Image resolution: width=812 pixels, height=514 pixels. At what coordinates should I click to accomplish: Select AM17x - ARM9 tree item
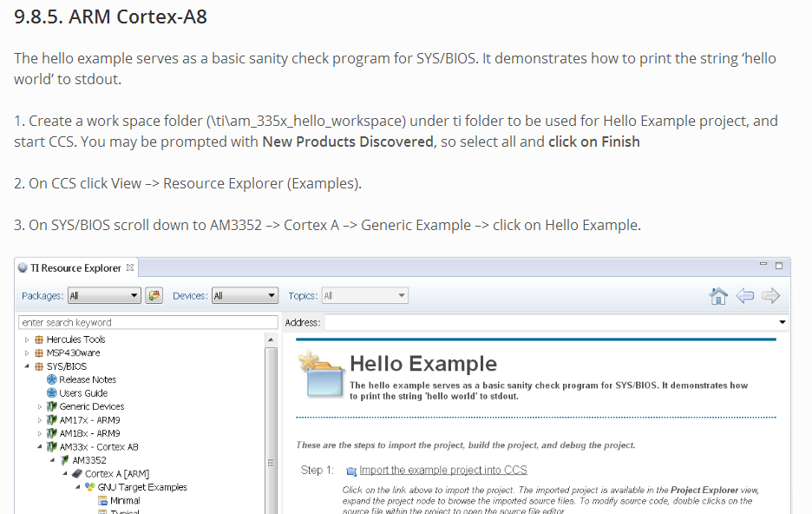point(89,419)
